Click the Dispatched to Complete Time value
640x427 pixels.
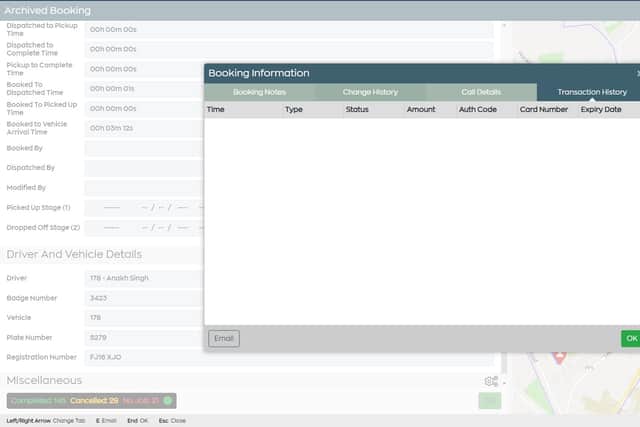coord(289,49)
